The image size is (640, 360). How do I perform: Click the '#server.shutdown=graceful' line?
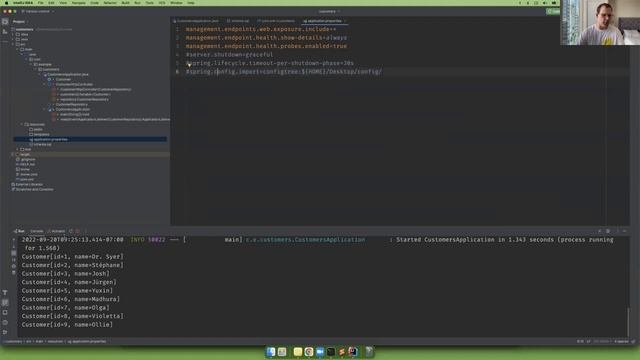[229, 55]
